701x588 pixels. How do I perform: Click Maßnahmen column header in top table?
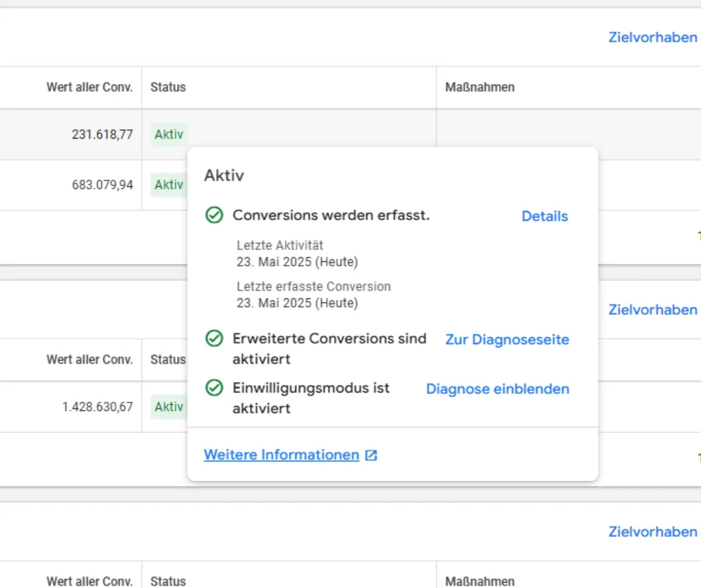[x=480, y=87]
